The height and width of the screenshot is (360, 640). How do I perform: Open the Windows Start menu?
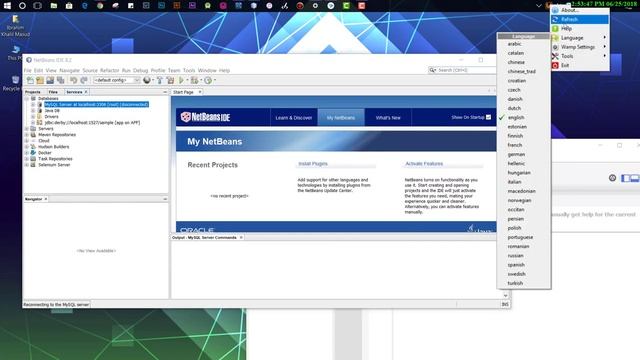(x=7, y=6)
